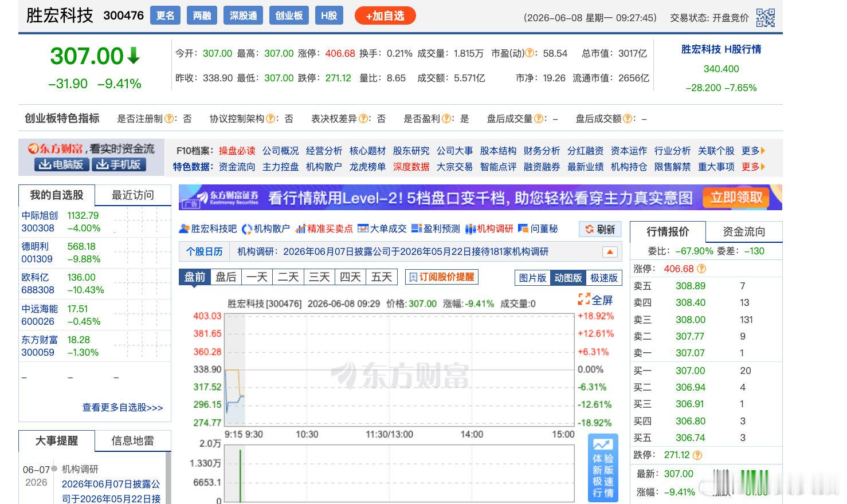Click the 体验新版极速行情 floating icon
The image size is (847, 504).
click(x=603, y=467)
